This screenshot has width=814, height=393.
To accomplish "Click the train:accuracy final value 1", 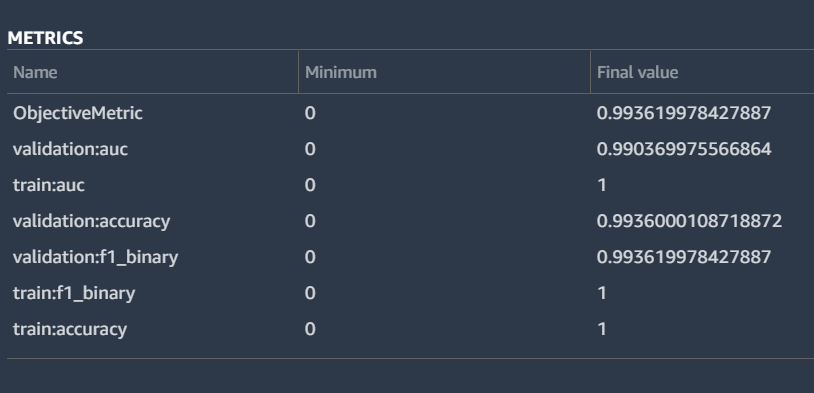I will (x=602, y=330).
